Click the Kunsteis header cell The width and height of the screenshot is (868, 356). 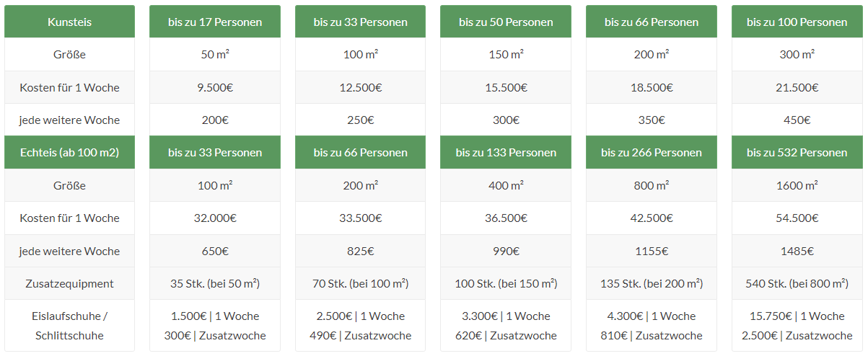69,22
